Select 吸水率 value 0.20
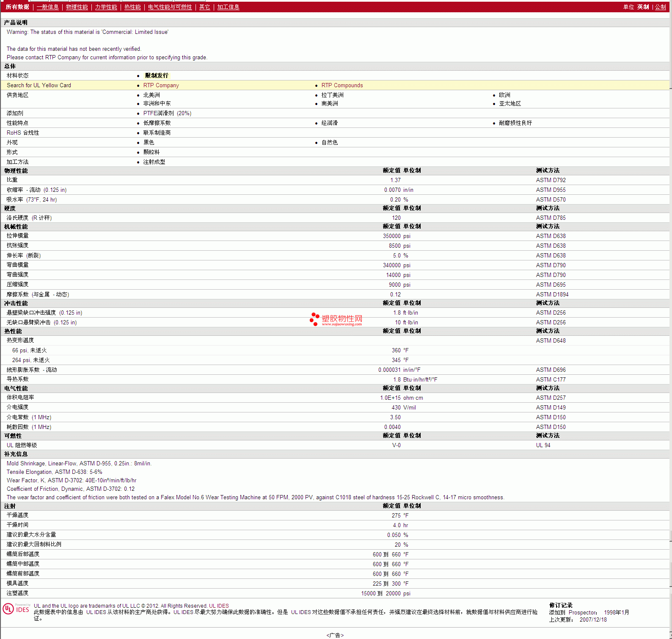 [x=395, y=200]
